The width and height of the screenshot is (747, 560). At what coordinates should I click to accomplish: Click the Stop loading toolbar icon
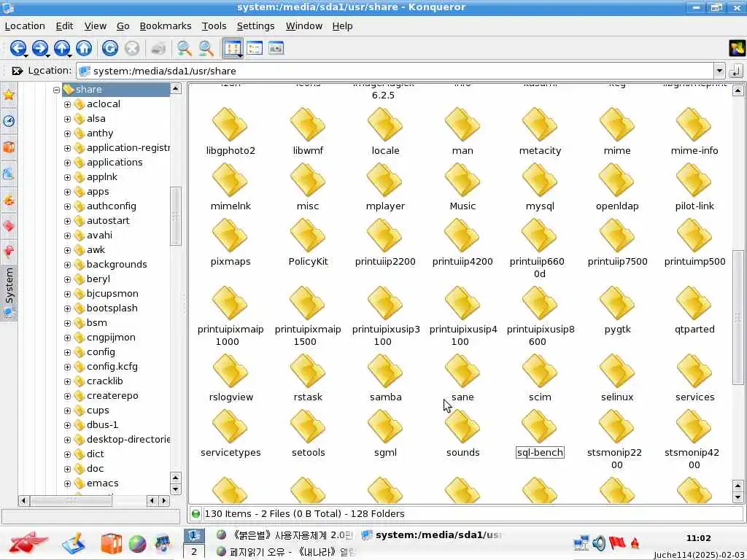[x=132, y=48]
